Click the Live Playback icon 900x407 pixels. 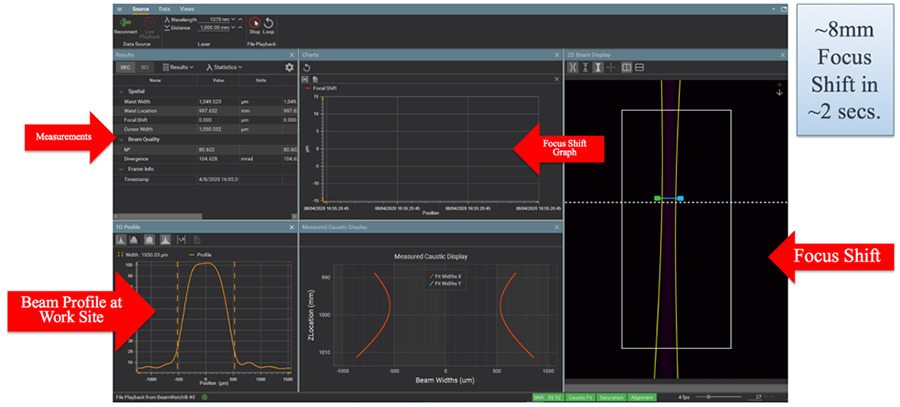148,23
